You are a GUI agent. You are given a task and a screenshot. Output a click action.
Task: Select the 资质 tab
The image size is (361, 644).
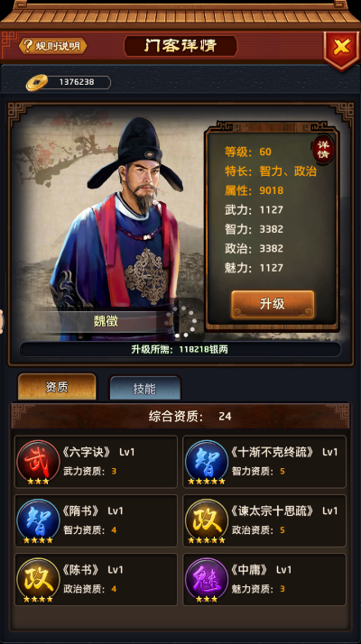[57, 386]
